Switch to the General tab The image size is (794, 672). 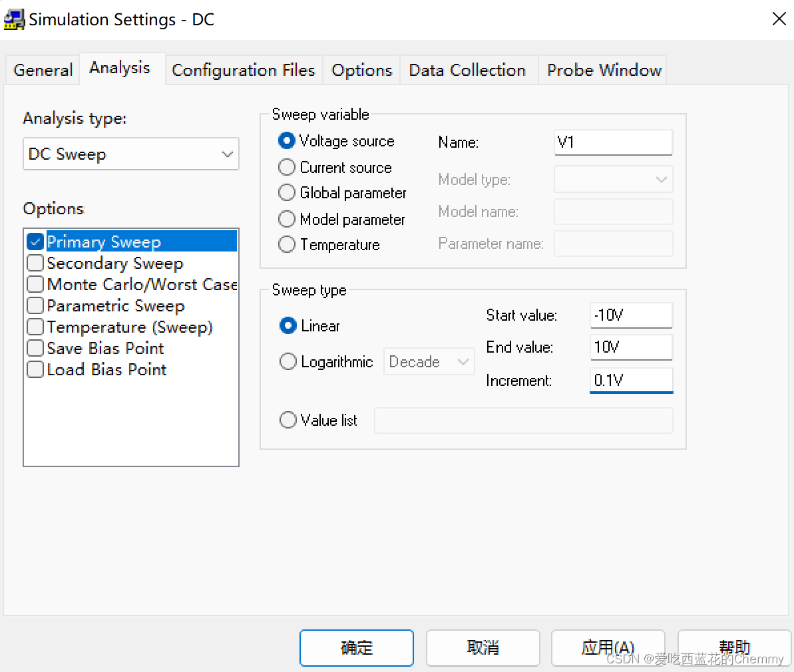[43, 70]
